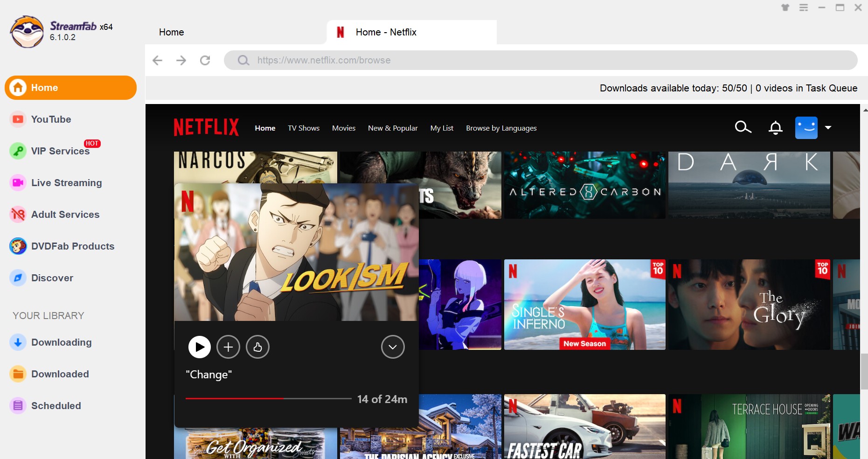This screenshot has height=459, width=868.
Task: Play the Lookism episode
Action: [x=199, y=347]
